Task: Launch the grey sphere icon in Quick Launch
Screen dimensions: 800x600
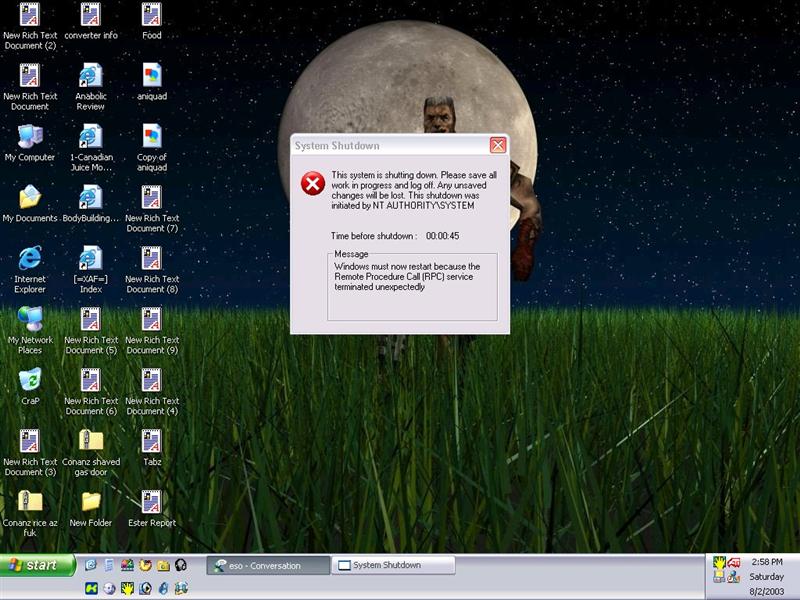Action: tap(109, 588)
